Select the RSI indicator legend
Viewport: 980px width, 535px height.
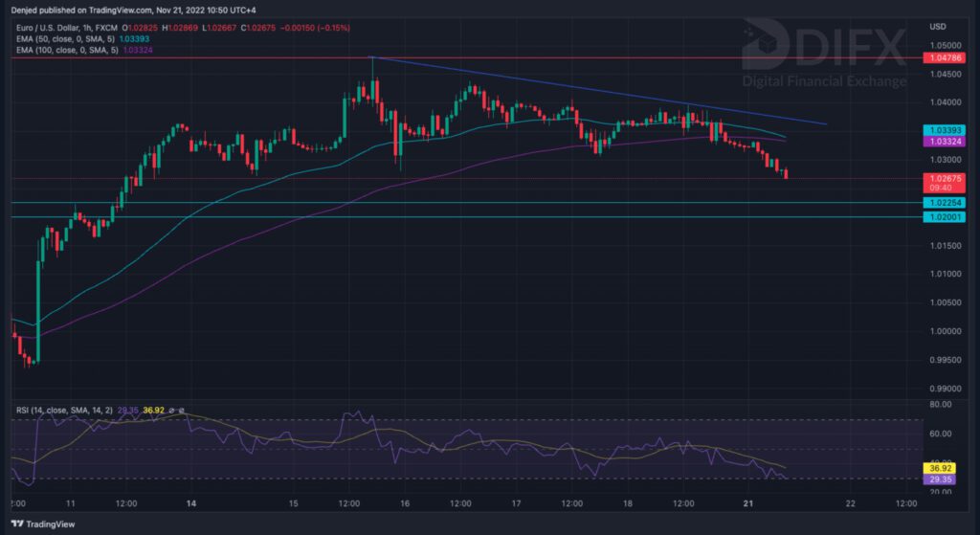tap(64, 410)
